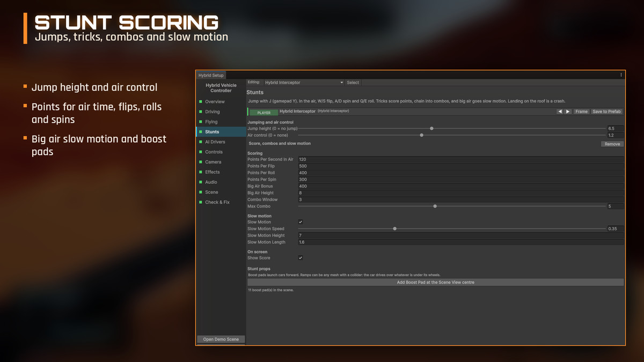This screenshot has width=644, height=362.
Task: Click the Combo Window field
Action: [461, 200]
